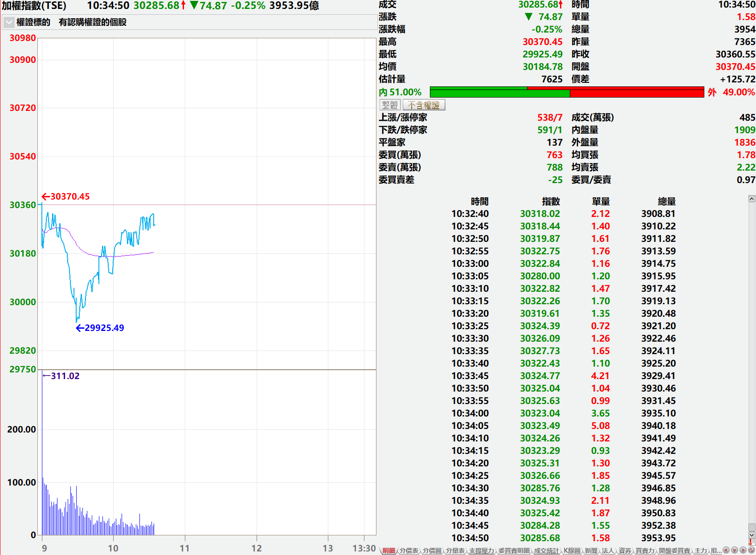This screenshot has width=756, height=555.
Task: Open the 分價表 tab
Action: 409,551
